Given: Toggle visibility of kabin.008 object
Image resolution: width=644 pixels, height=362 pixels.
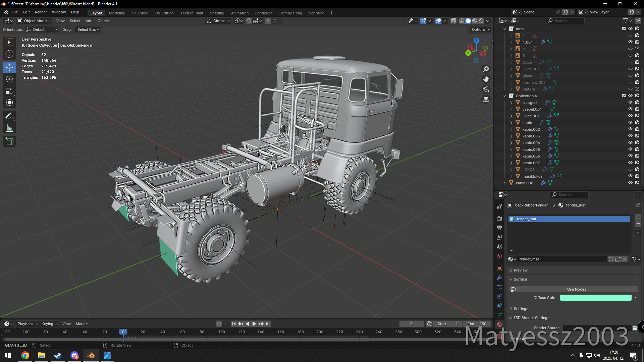Looking at the screenshot, I should [x=630, y=183].
